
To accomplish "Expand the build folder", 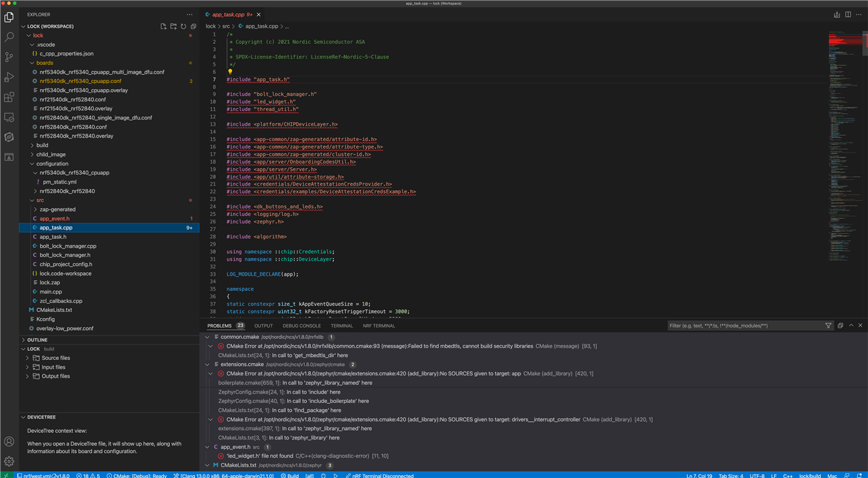I will coord(42,144).
